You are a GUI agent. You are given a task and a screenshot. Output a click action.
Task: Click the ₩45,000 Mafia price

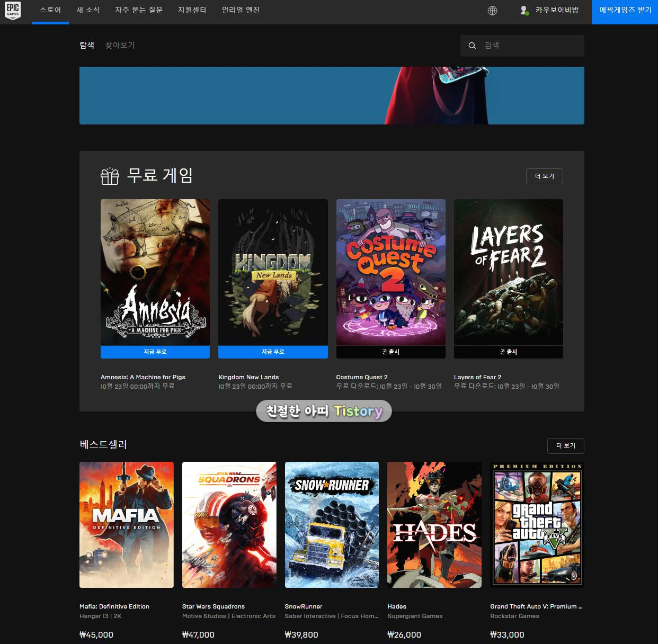[96, 634]
